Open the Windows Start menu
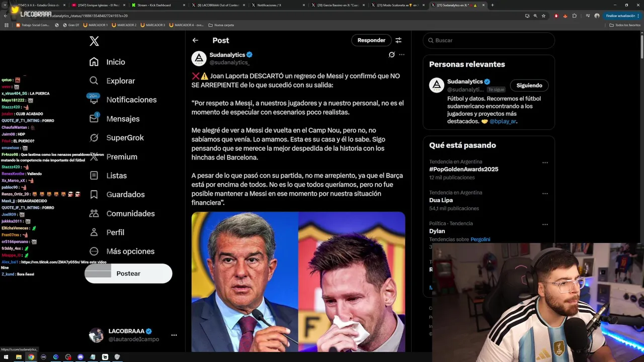The width and height of the screenshot is (644, 362). coord(6,357)
